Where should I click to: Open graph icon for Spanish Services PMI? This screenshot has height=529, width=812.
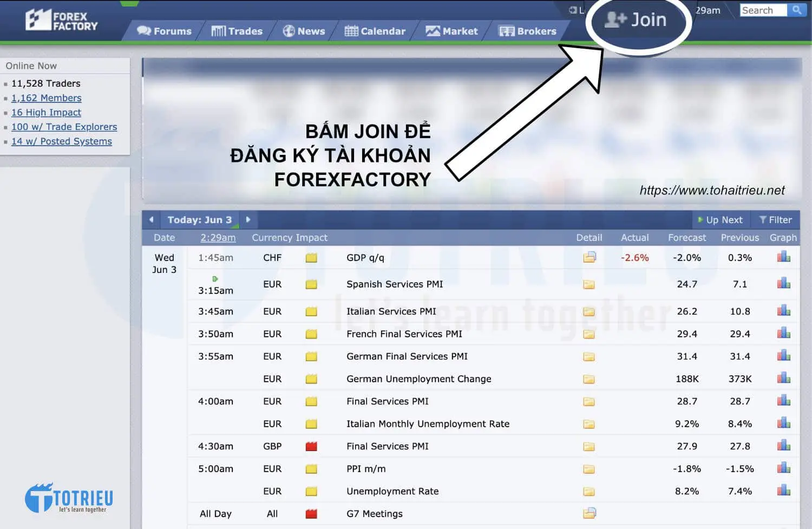783,283
